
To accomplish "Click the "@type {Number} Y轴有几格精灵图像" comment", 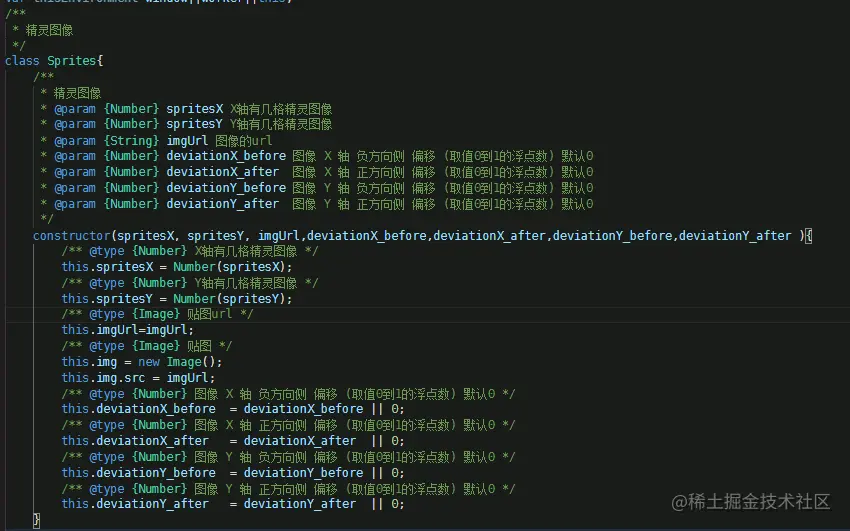I will (x=190, y=283).
